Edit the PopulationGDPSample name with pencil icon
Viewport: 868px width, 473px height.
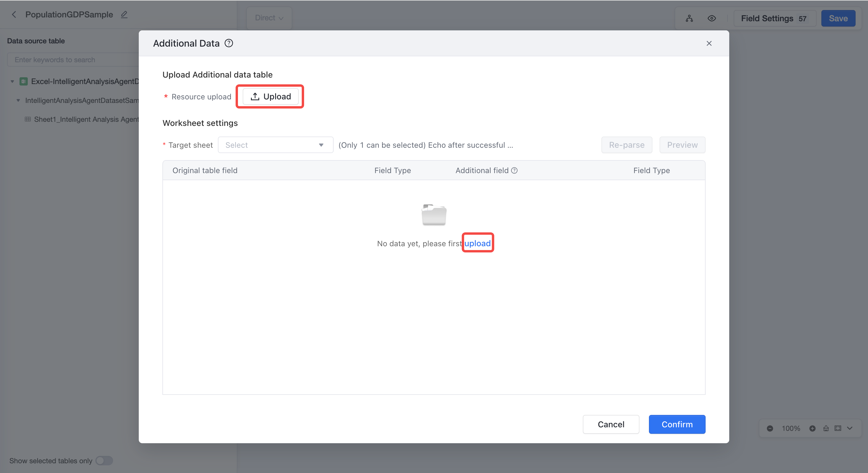(124, 14)
